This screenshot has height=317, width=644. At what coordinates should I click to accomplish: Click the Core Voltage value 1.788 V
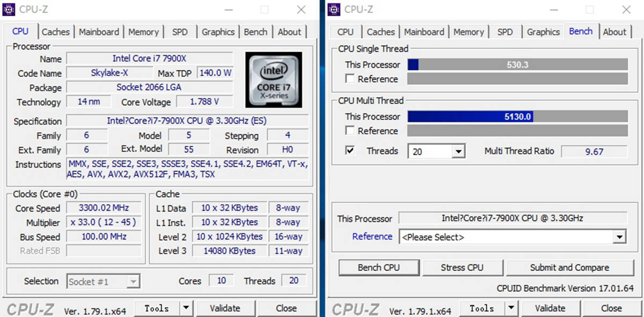(204, 102)
